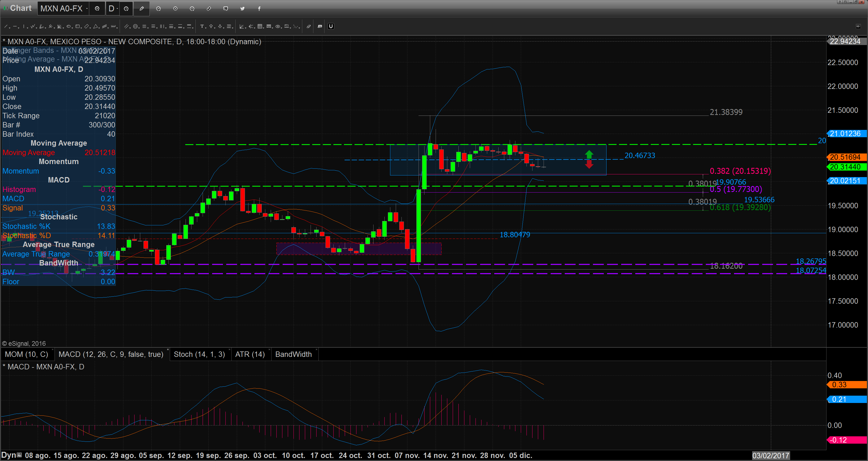This screenshot has width=868, height=461.
Task: Click the Twitter share icon
Action: 242,8
